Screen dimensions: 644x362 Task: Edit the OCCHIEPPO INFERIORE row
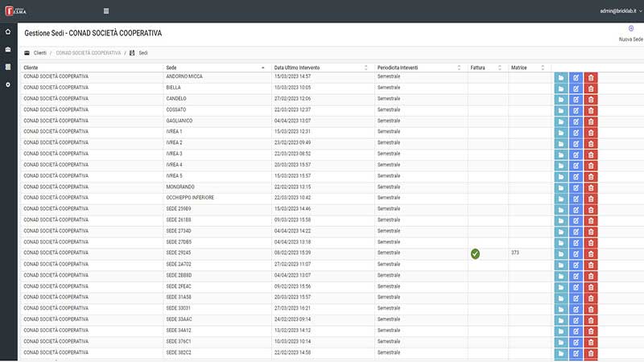click(576, 199)
